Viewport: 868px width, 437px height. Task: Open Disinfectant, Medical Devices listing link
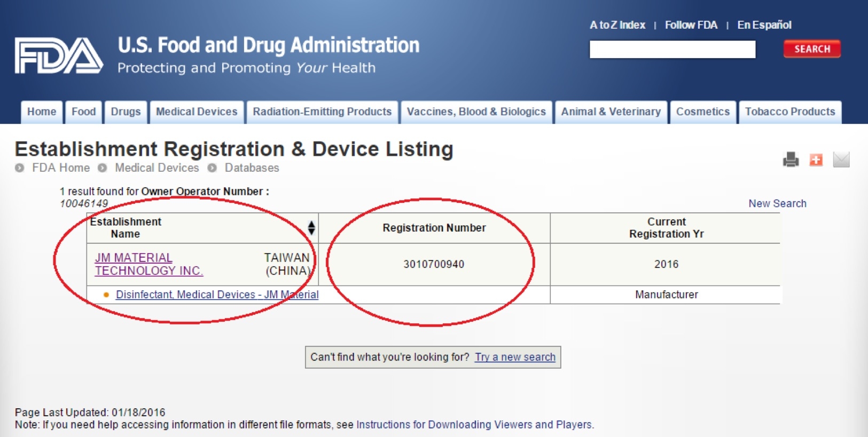(217, 295)
